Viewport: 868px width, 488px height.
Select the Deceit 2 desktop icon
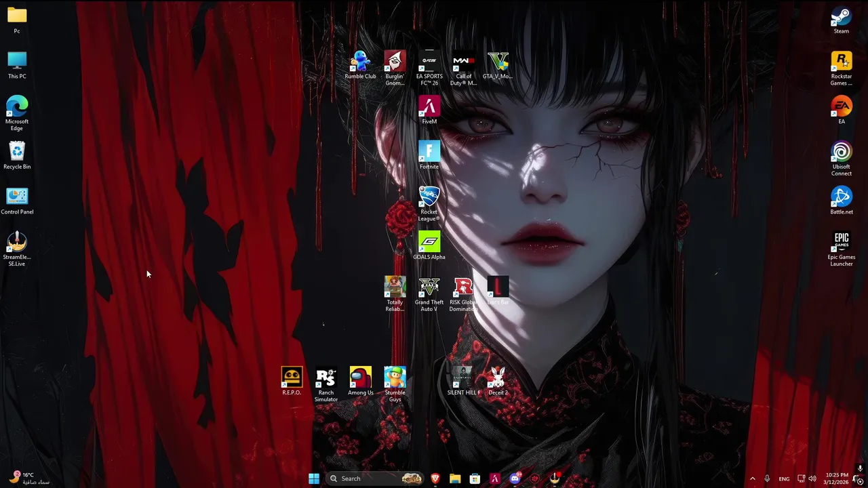click(498, 382)
